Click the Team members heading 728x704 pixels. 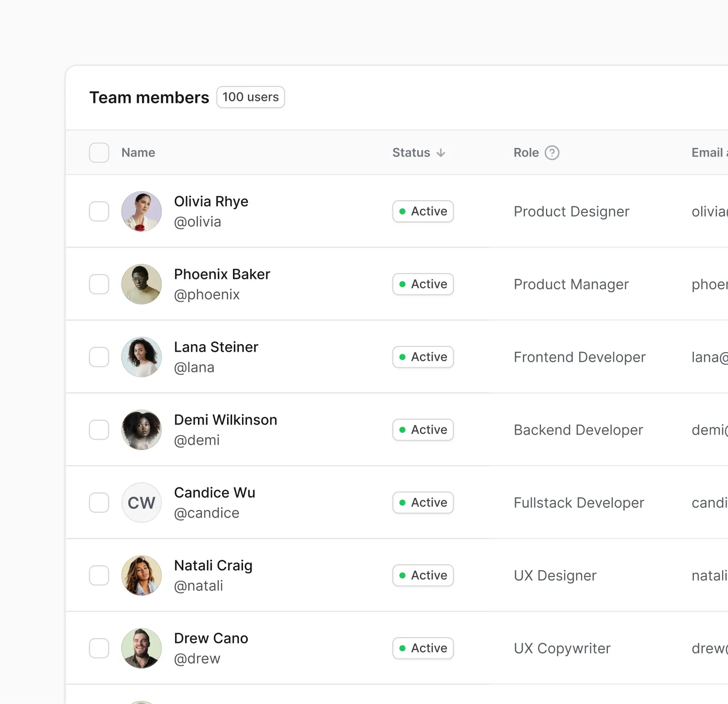coord(149,97)
